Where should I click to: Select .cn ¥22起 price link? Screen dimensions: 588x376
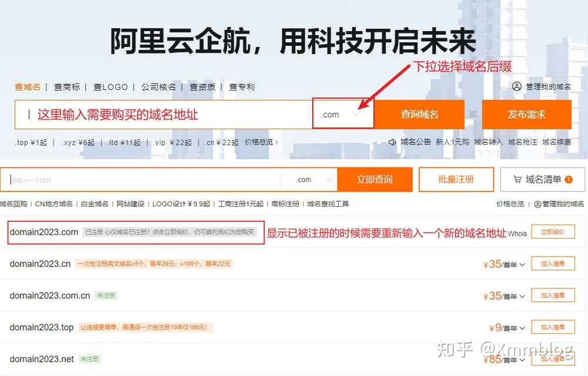point(221,142)
